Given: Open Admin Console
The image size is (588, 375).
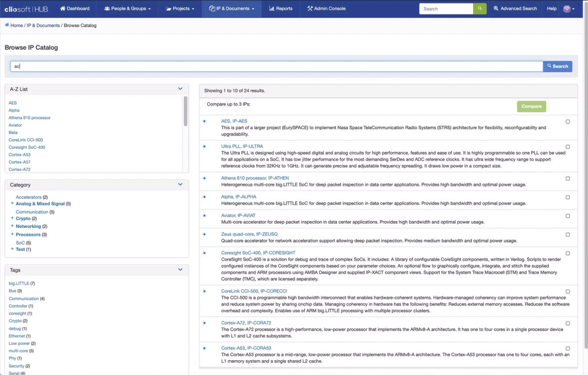Looking at the screenshot, I should click(326, 8).
